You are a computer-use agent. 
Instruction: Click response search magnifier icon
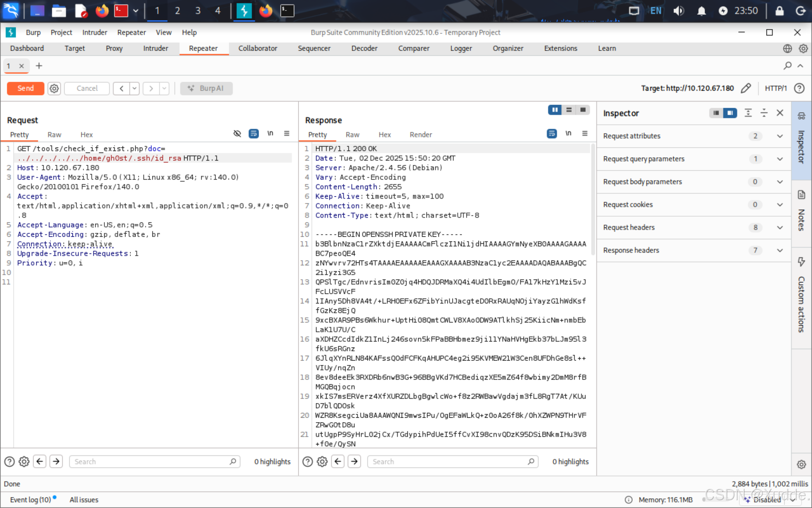point(531,461)
